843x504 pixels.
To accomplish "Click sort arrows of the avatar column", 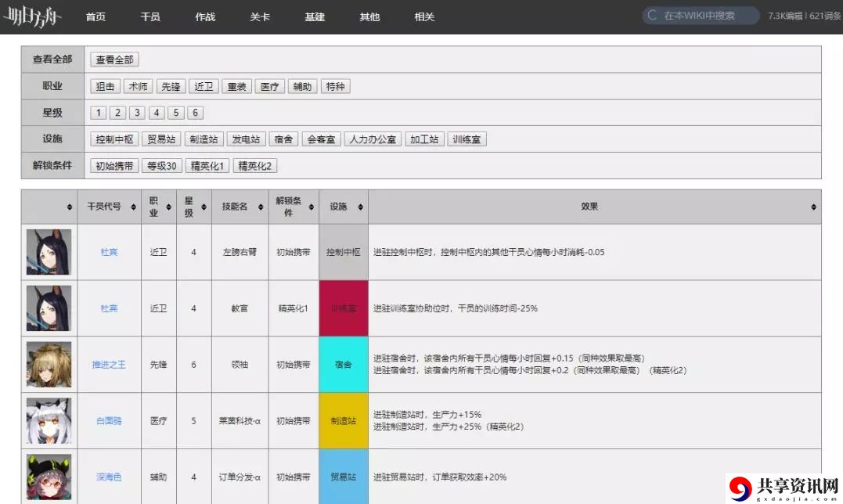I will point(70,207).
